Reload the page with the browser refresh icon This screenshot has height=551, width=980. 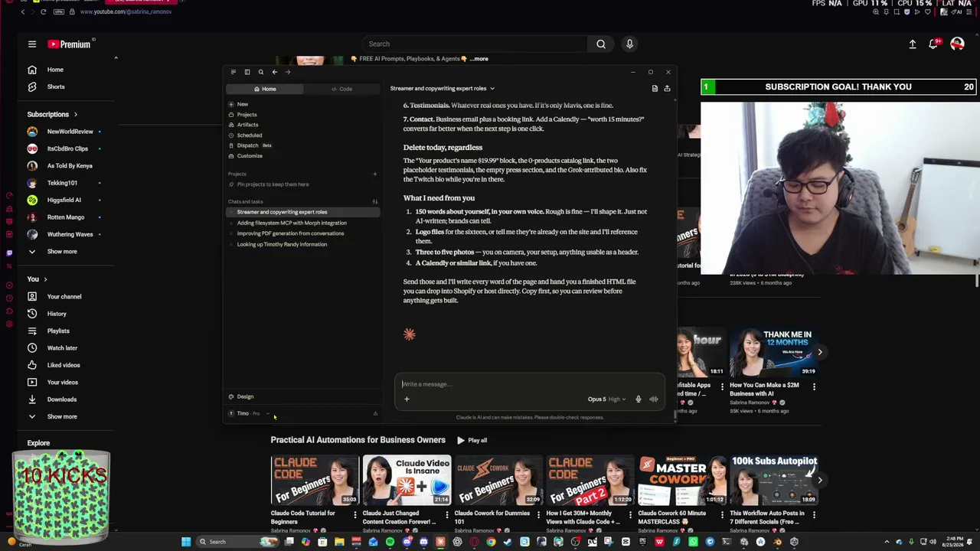click(43, 11)
